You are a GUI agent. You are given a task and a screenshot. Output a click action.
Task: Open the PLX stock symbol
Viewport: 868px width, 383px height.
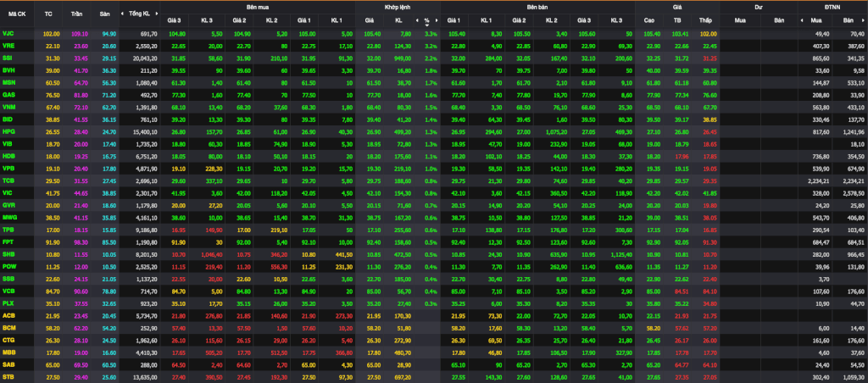tap(8, 303)
